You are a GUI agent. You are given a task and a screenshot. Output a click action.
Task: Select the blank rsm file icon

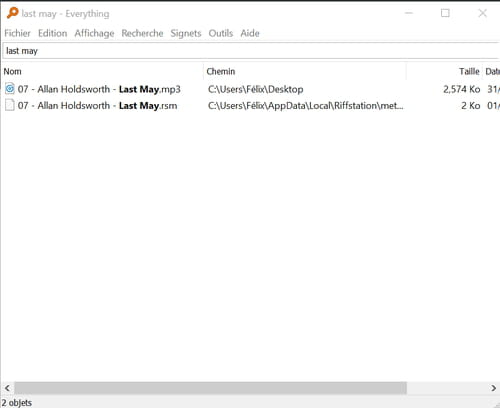(10, 105)
